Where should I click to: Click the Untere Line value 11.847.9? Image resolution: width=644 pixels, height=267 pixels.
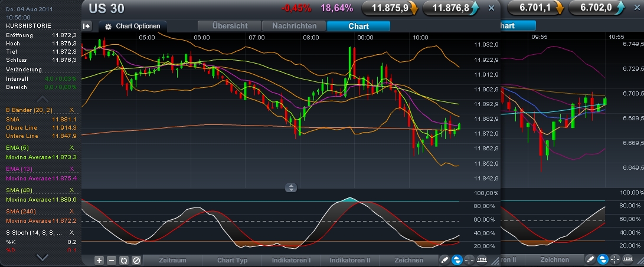pyautogui.click(x=64, y=136)
